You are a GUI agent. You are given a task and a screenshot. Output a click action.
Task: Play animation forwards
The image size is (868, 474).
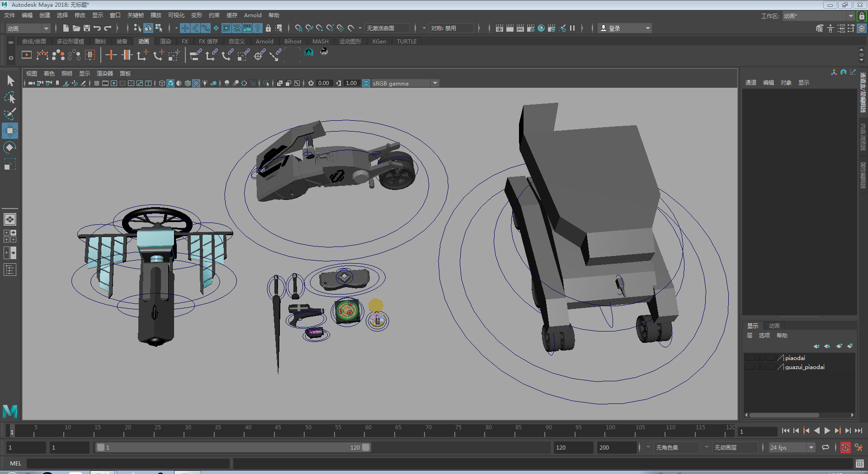(x=827, y=431)
